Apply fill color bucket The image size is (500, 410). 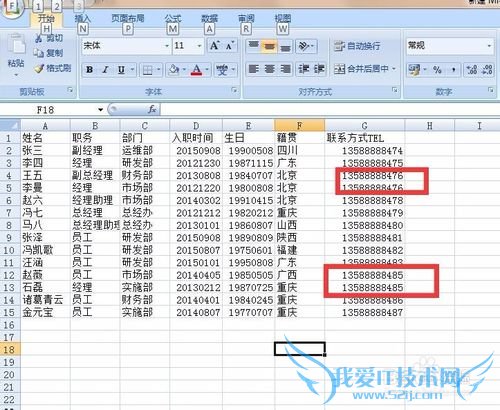[174, 70]
